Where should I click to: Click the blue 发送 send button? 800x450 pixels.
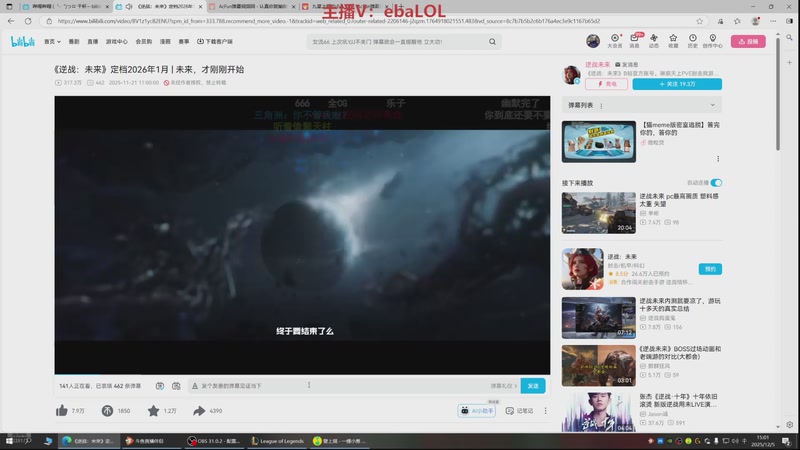(533, 386)
